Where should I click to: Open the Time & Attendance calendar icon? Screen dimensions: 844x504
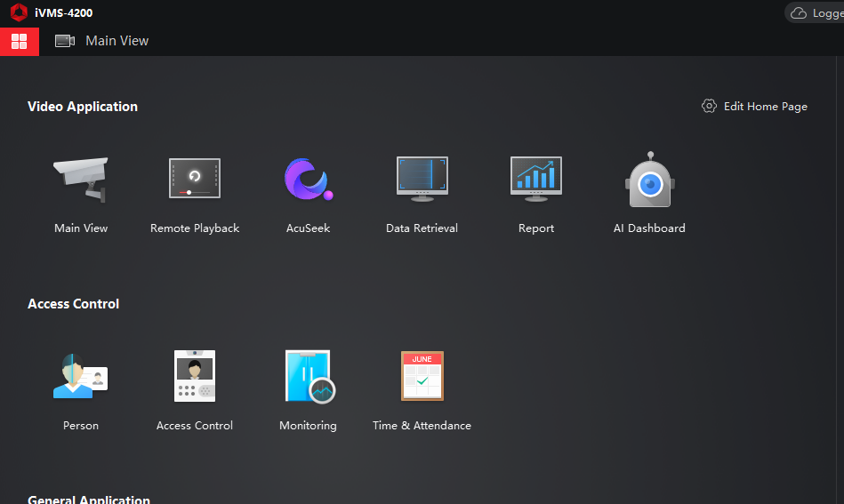pos(422,376)
